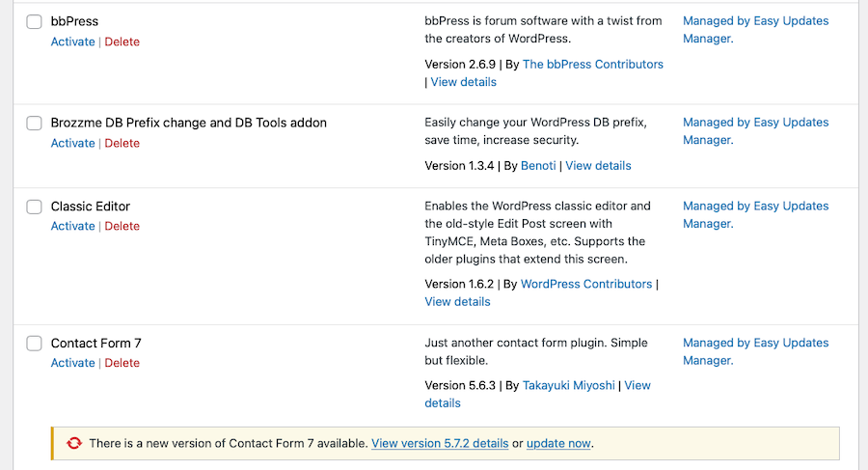Select the Contact Form 7 checkbox

click(35, 344)
